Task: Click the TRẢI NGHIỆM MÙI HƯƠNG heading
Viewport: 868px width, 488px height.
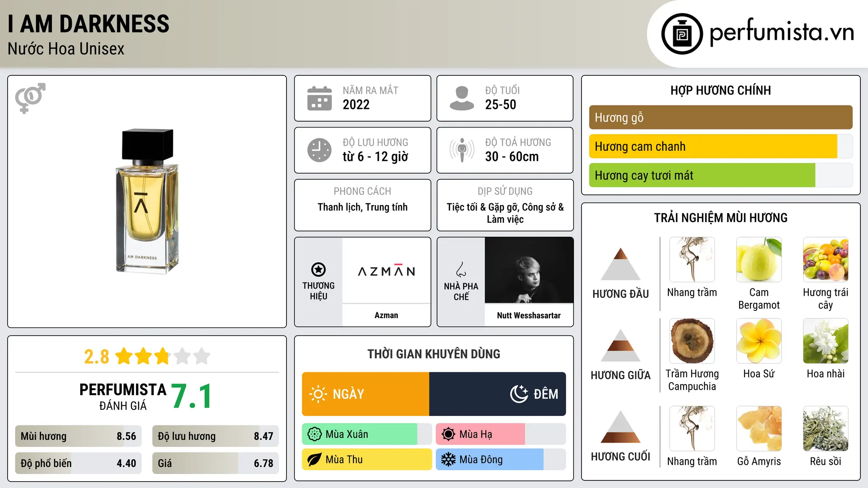Action: click(x=721, y=218)
